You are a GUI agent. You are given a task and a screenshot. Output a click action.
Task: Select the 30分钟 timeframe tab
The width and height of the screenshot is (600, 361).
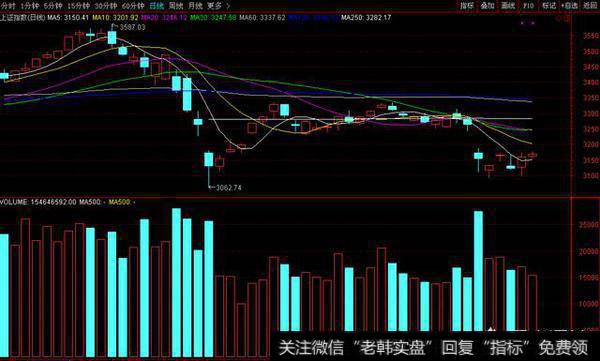106,6
